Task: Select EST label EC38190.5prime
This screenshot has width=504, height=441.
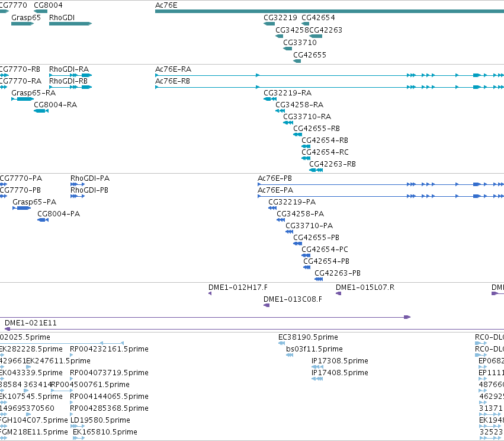Action: click(x=308, y=337)
